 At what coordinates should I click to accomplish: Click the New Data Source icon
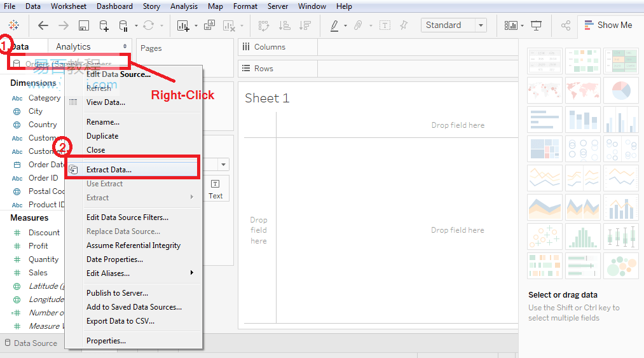coord(104,25)
